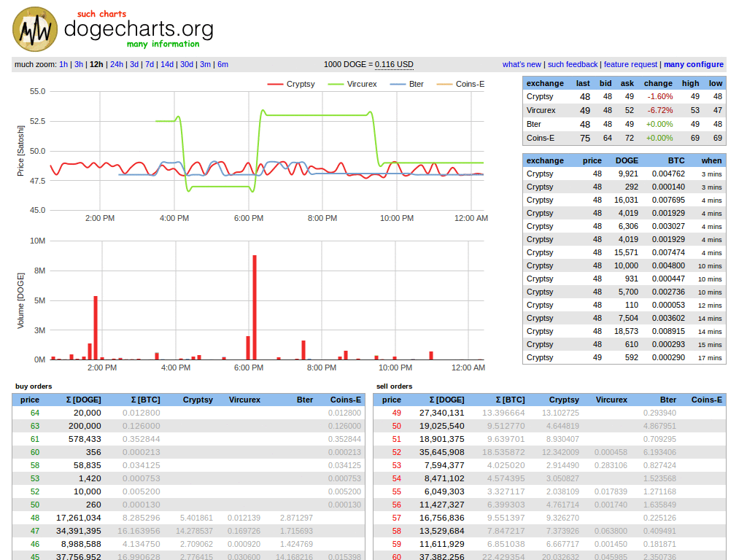
Task: Click the change column header
Action: [658, 83]
